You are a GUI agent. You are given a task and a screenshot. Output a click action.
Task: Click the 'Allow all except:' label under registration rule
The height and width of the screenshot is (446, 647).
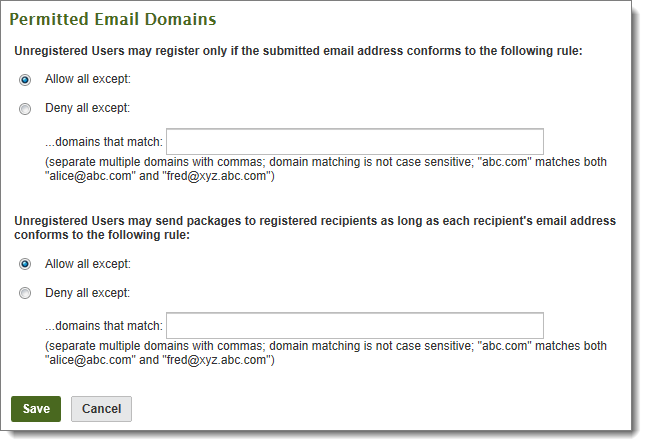[x=88, y=80]
